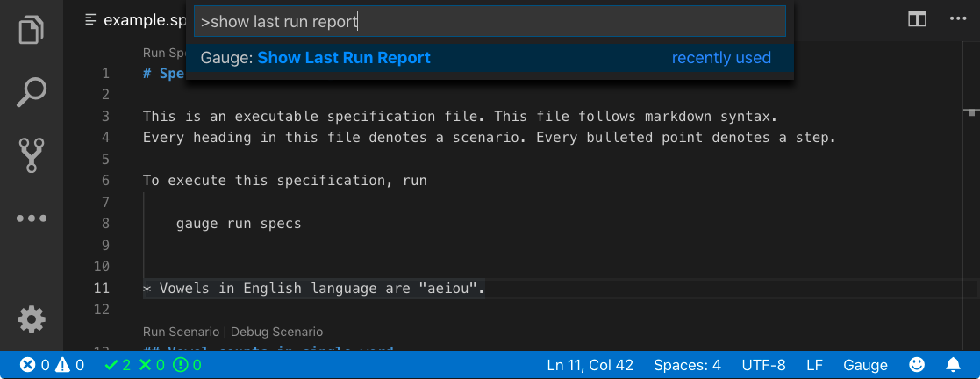Viewport: 980px width, 379px height.
Task: Click the skipped specs count indicator
Action: tap(188, 365)
